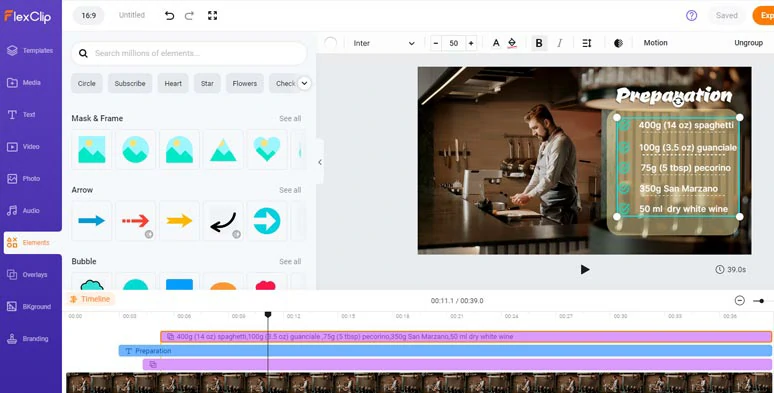This screenshot has width=774, height=393.
Task: Open line spacing options
Action: coord(586,43)
